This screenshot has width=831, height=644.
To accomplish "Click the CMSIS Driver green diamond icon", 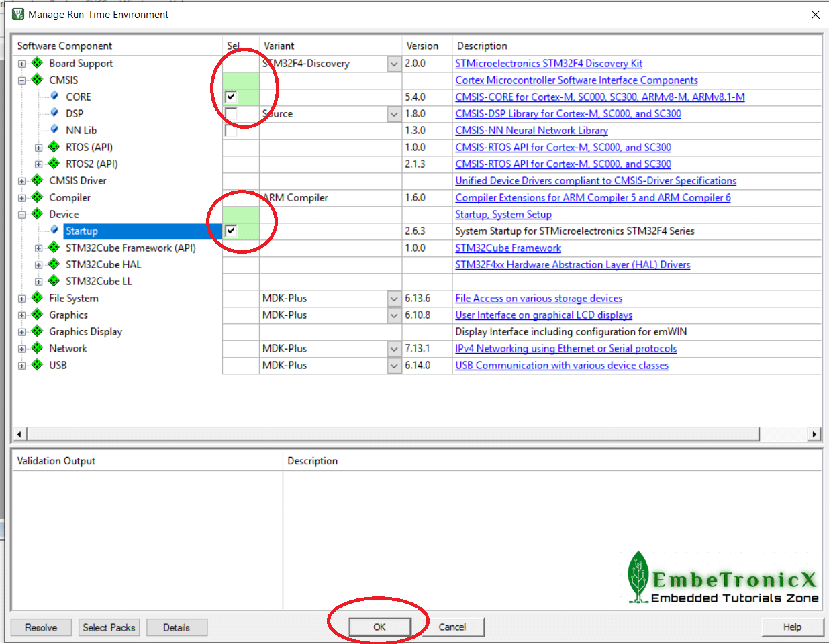I will (38, 180).
